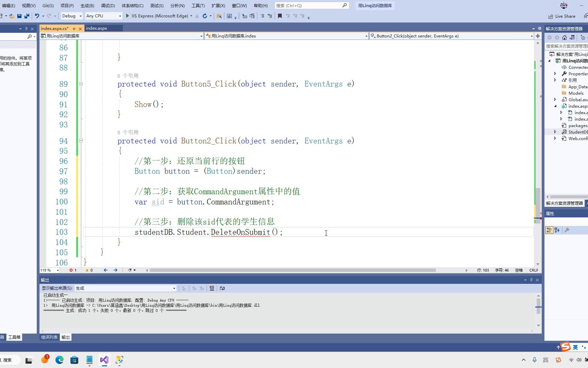
Task: Click the Save file floppy icon
Action: [x=19, y=16]
